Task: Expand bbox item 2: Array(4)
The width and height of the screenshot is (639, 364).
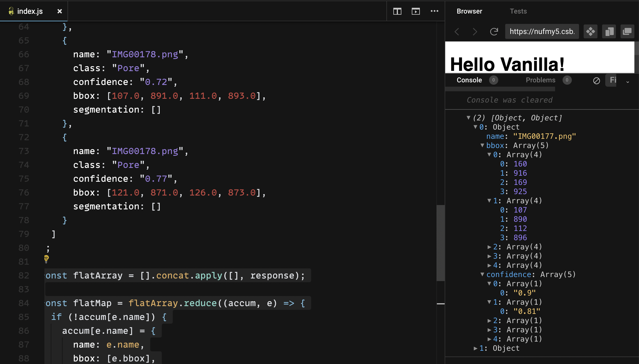Action: (489, 247)
